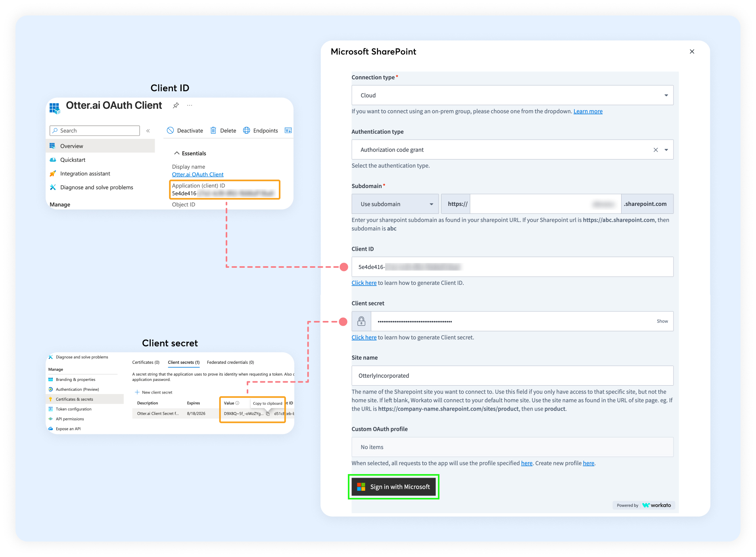Click the Deactivate icon in the toolbar
This screenshot has width=756, height=557.
click(171, 131)
